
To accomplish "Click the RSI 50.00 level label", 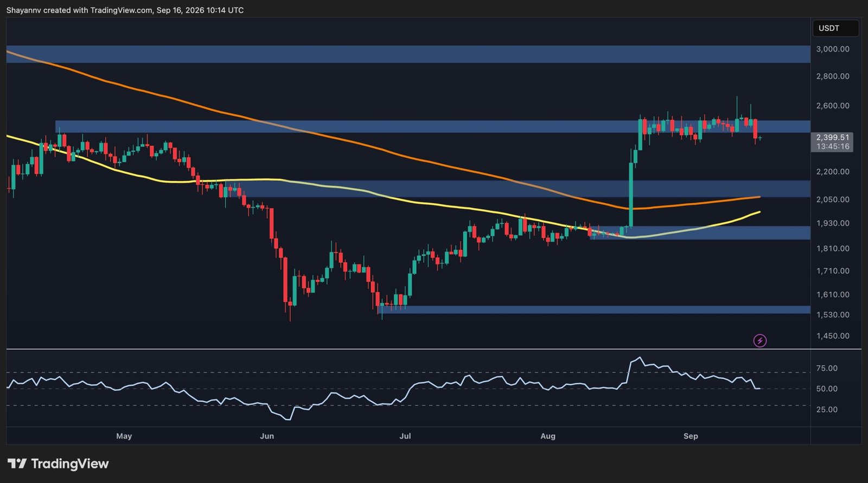I will (827, 389).
